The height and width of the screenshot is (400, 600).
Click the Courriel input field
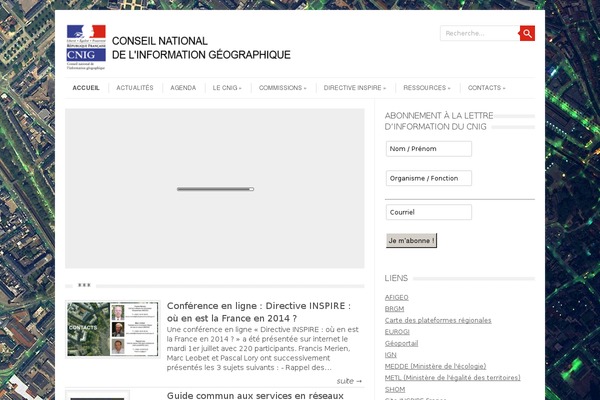point(429,212)
